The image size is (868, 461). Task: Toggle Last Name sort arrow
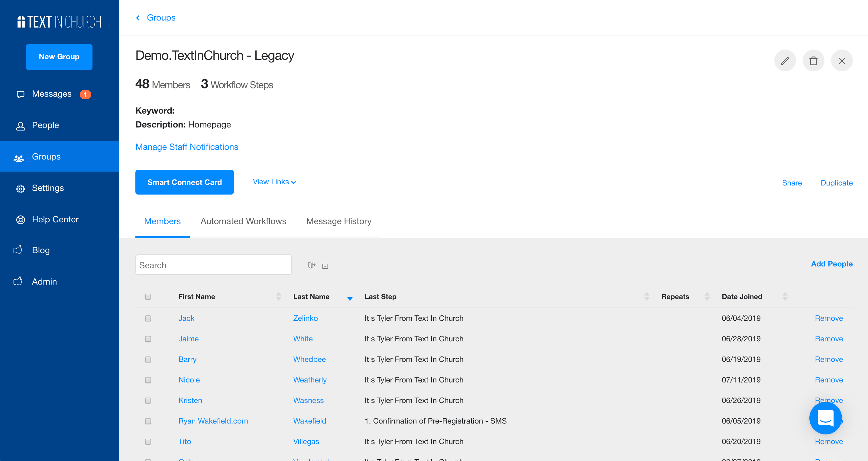[x=350, y=298]
